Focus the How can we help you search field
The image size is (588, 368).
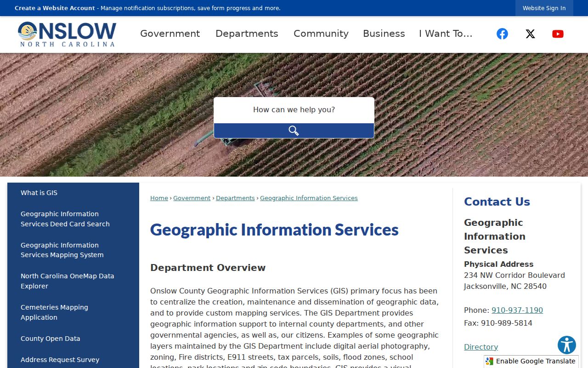coord(294,110)
